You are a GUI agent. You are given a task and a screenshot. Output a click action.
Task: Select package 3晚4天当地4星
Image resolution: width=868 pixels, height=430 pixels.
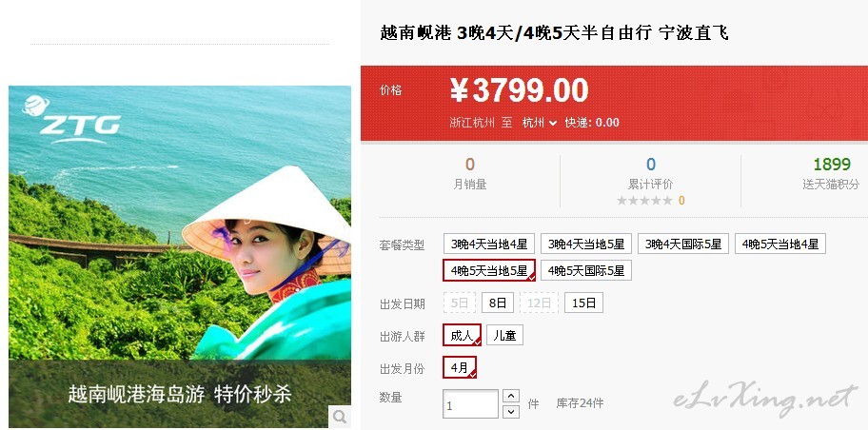(489, 244)
